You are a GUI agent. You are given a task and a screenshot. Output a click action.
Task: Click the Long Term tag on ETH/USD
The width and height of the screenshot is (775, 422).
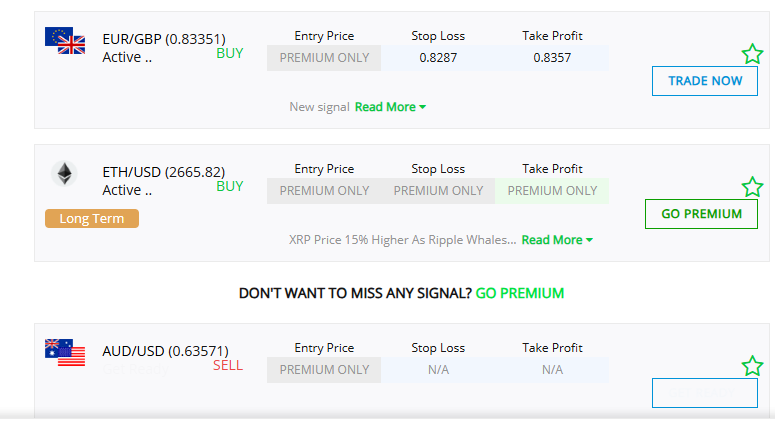[92, 218]
